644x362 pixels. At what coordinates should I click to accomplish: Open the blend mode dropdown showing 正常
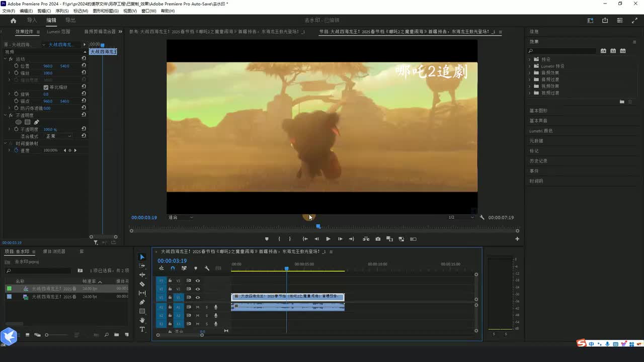pos(58,136)
